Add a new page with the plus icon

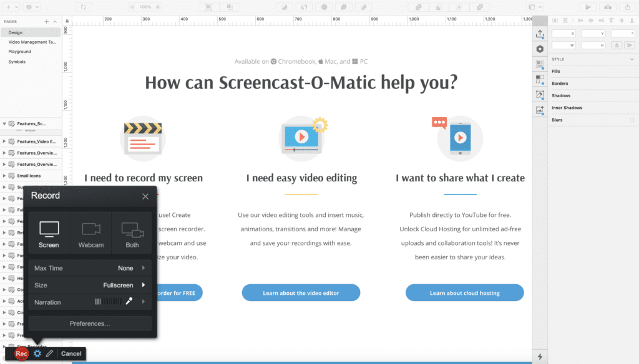click(x=46, y=22)
